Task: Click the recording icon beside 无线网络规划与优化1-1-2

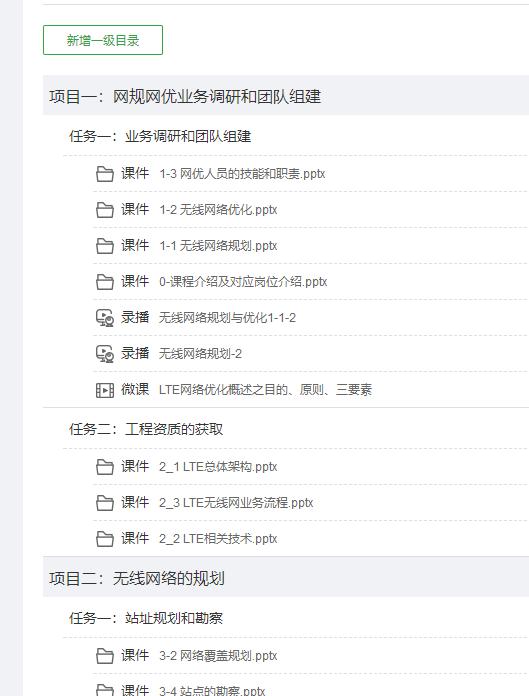Action: 105,318
